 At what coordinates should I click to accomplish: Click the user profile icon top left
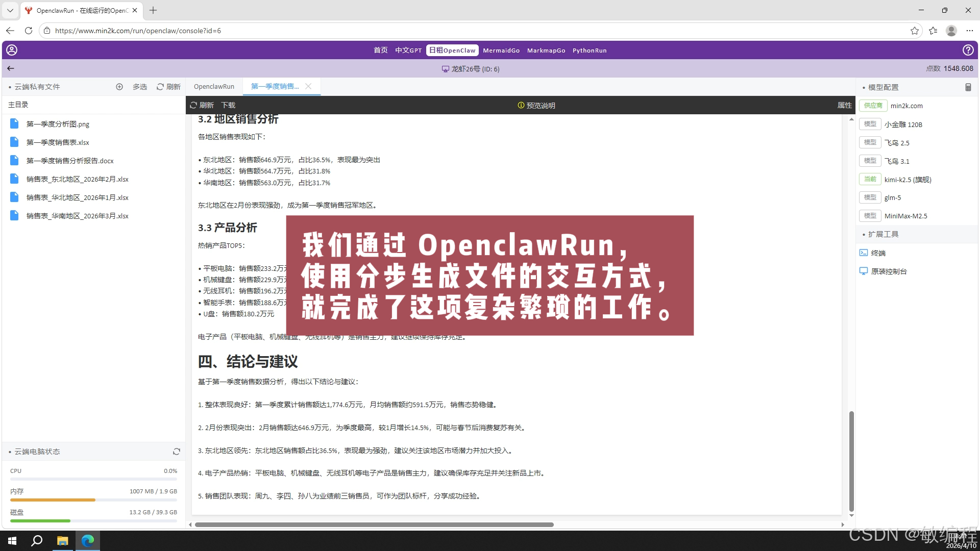11,50
